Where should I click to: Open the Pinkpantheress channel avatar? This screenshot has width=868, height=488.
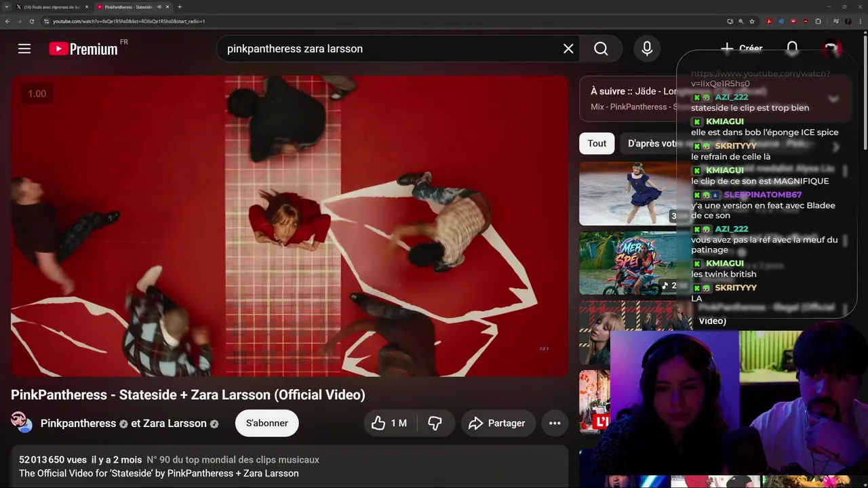point(22,423)
